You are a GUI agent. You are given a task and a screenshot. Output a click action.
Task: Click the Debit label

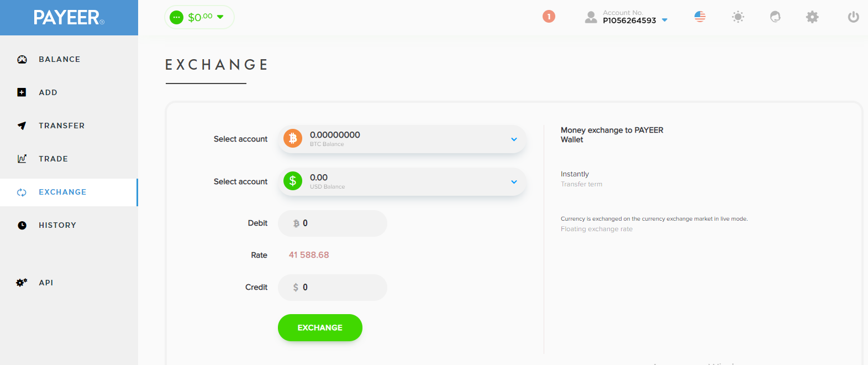[x=257, y=223]
